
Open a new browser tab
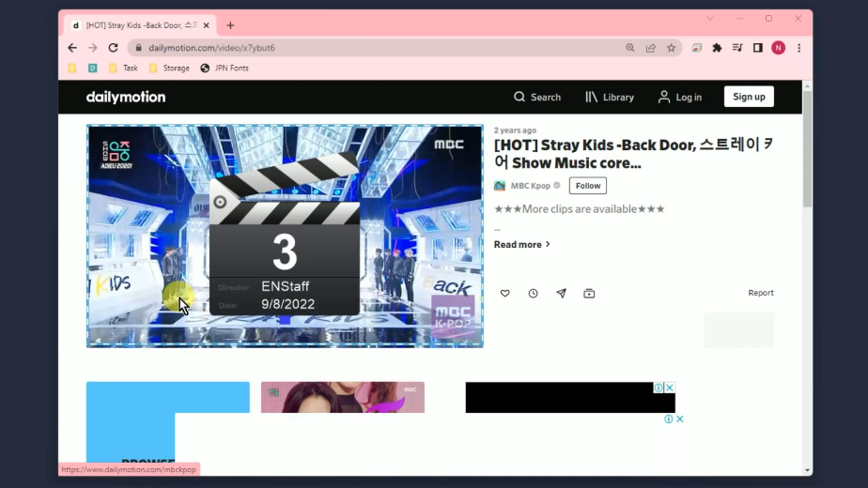[230, 25]
